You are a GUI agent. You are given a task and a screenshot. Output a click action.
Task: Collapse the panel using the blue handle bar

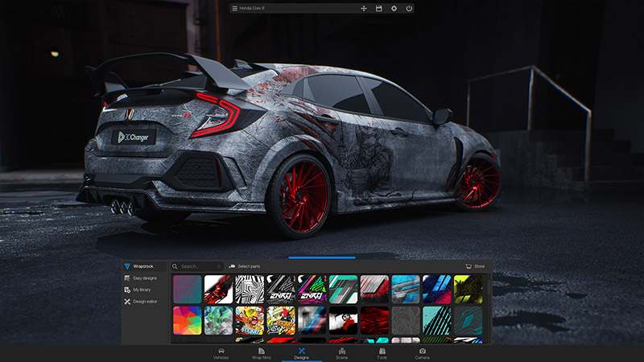(310, 257)
